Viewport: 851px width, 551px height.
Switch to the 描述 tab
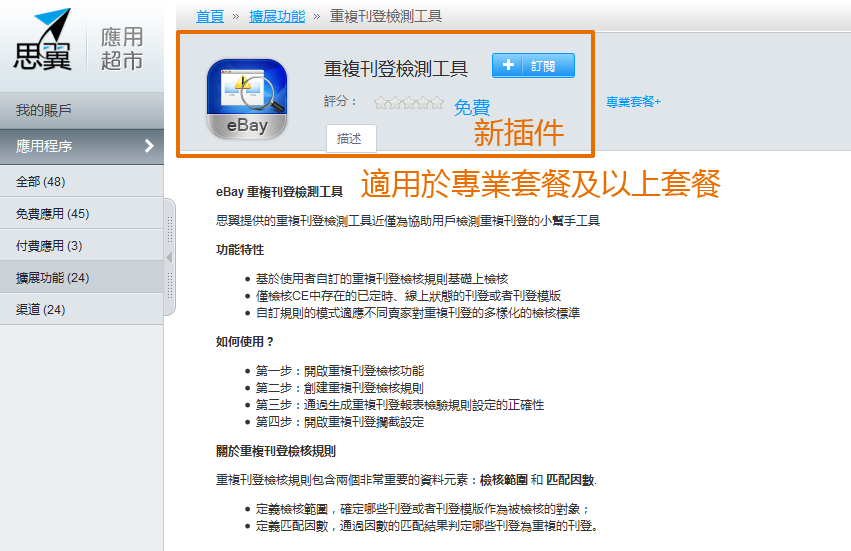351,138
